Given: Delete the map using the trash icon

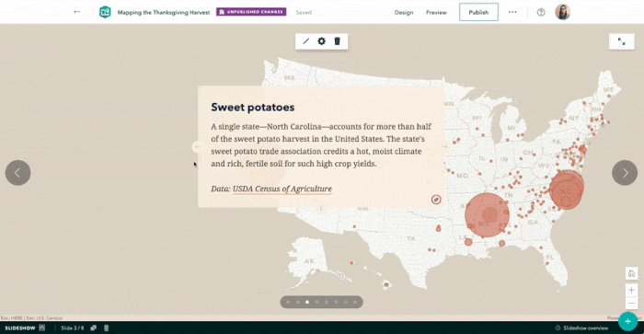Looking at the screenshot, I should click(338, 41).
